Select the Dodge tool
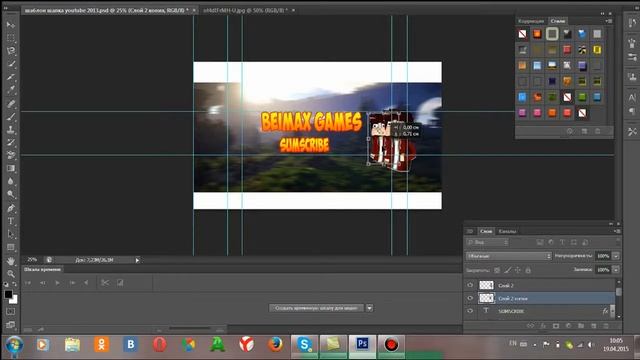 pos(11,194)
